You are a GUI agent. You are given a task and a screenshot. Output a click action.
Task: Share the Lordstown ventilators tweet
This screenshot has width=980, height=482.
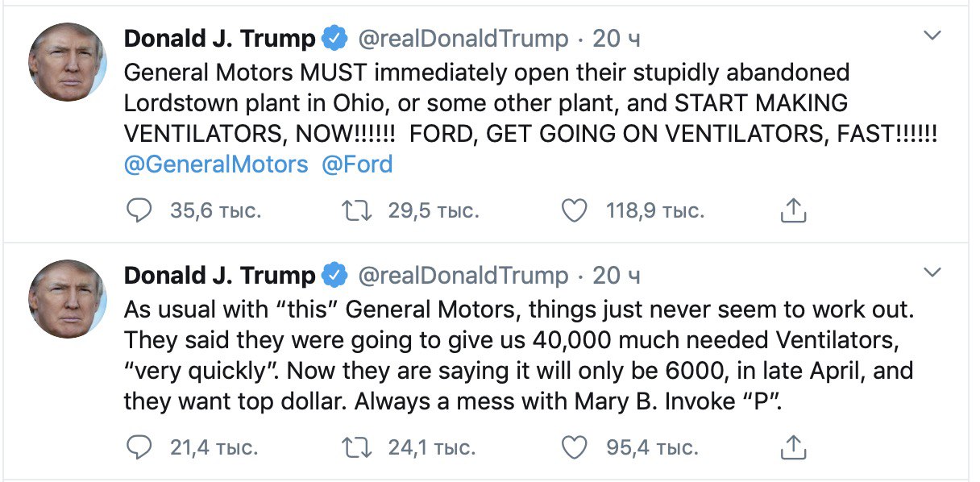[x=793, y=211]
